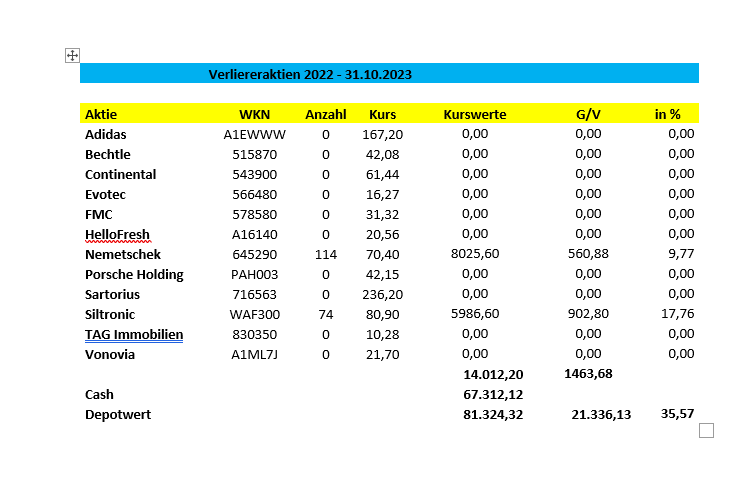Select the 'Porsche Holding' cell
748x478 pixels.
[x=134, y=275]
